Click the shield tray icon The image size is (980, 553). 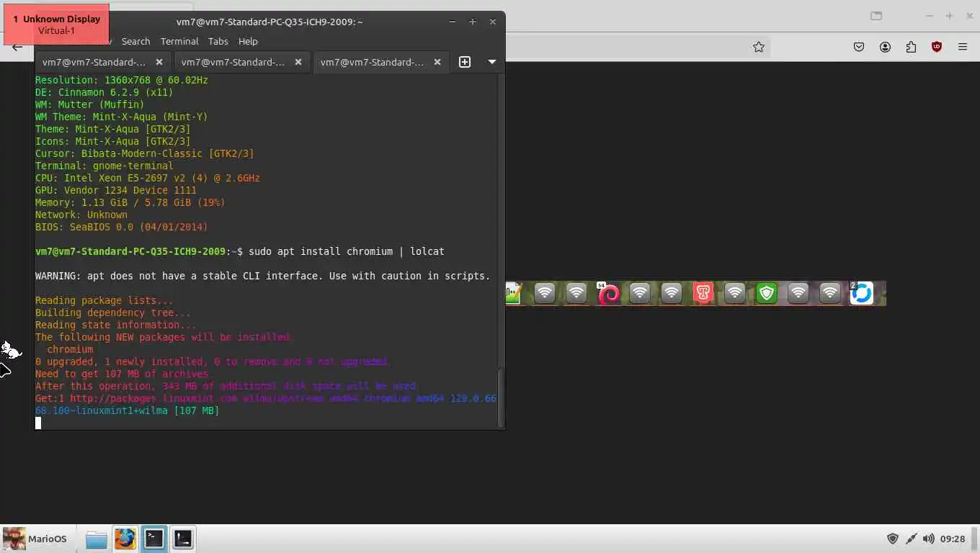892,539
